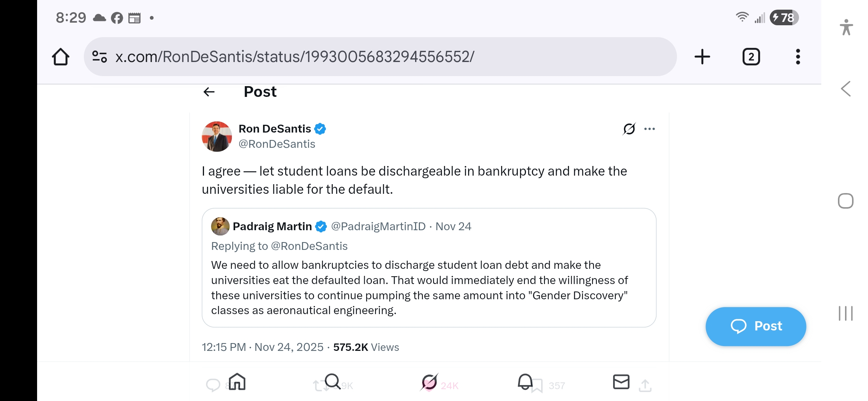
Task: Open Ron DeSantis profile picture
Action: pos(217,136)
